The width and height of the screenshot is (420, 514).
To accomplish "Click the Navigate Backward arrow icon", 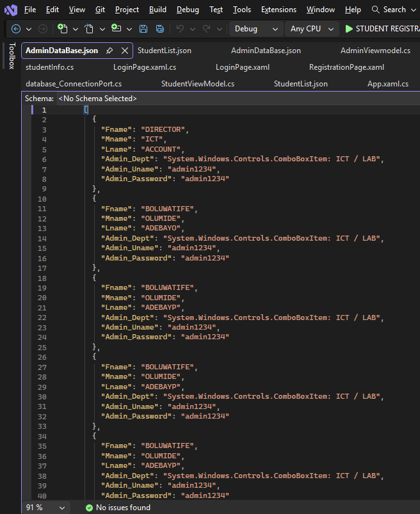I will [x=15, y=29].
